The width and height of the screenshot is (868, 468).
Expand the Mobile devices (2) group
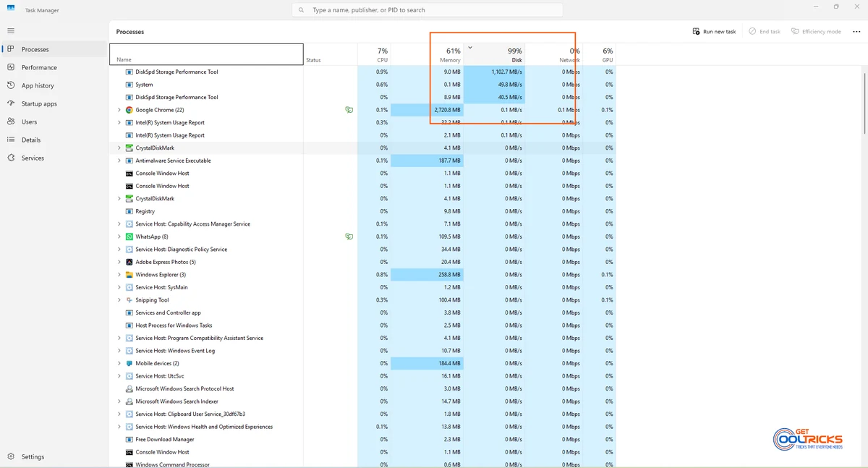119,363
